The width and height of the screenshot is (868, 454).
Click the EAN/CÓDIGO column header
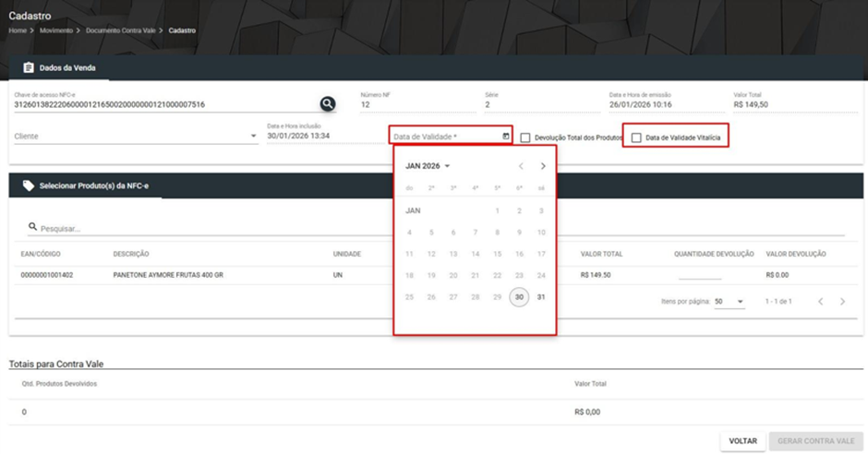click(41, 254)
